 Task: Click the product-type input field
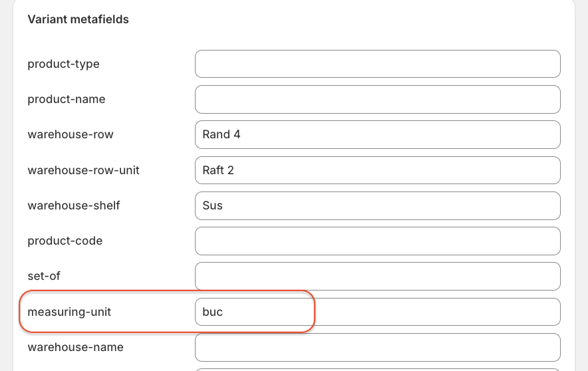[x=377, y=64]
